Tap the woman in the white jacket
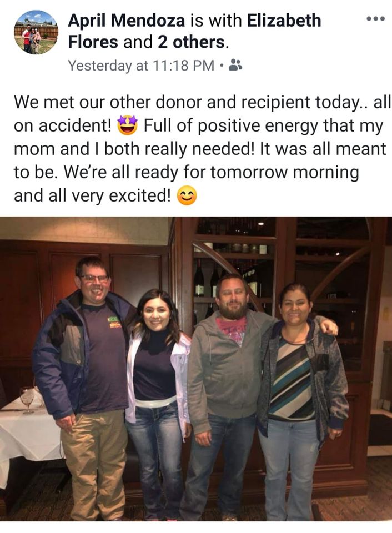392x533 pixels. pyautogui.click(x=157, y=401)
